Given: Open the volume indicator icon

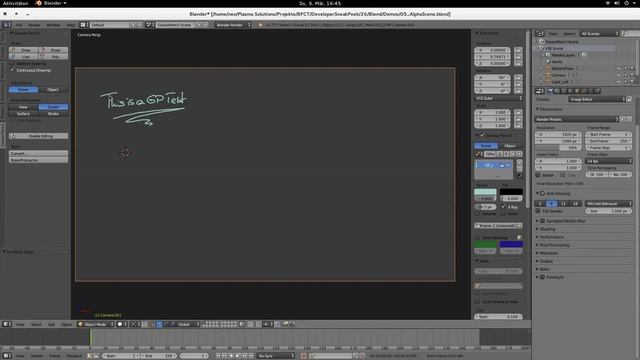Looking at the screenshot, I should click(x=617, y=3).
